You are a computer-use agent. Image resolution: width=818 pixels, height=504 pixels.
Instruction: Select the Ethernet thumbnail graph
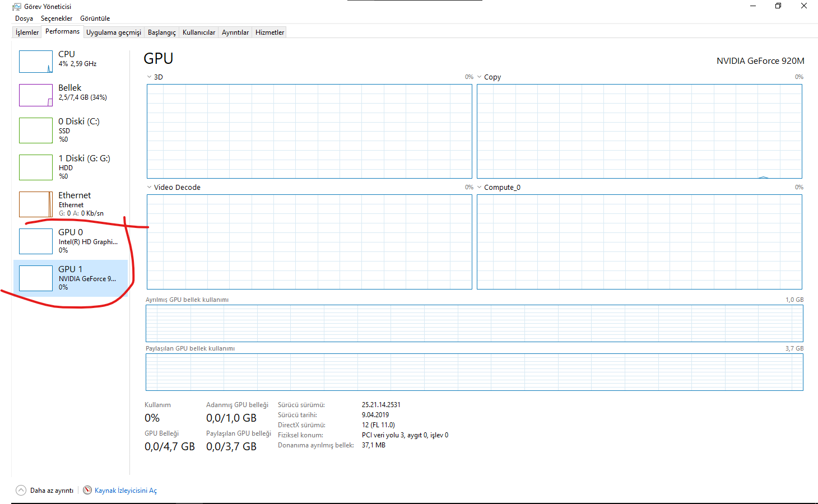point(36,204)
